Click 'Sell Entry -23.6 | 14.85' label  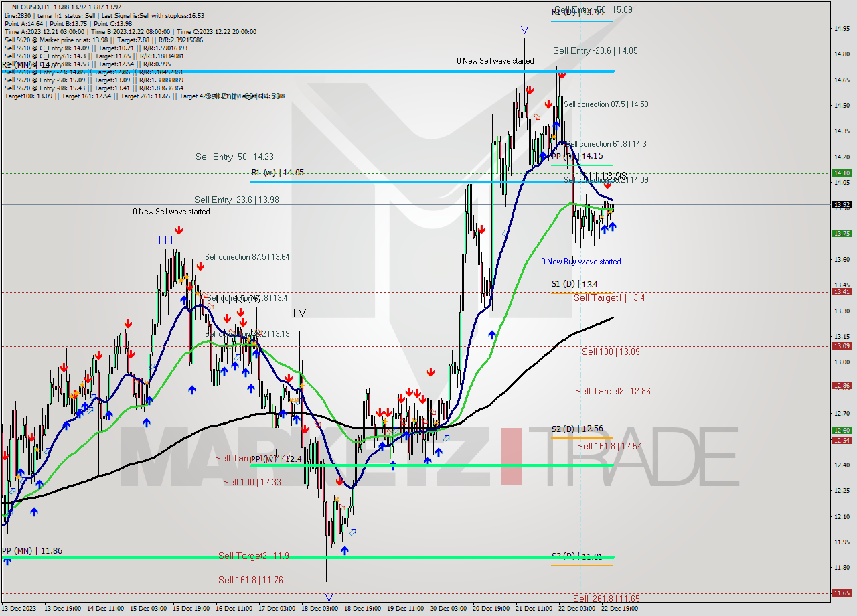[595, 50]
